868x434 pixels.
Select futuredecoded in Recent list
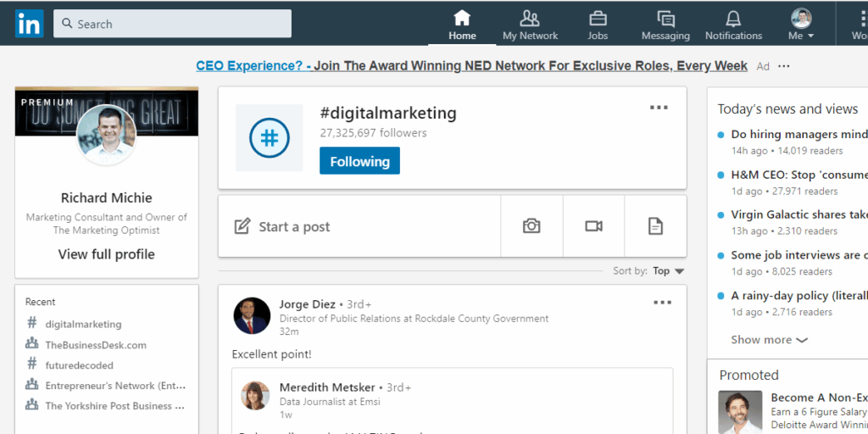pyautogui.click(x=79, y=365)
